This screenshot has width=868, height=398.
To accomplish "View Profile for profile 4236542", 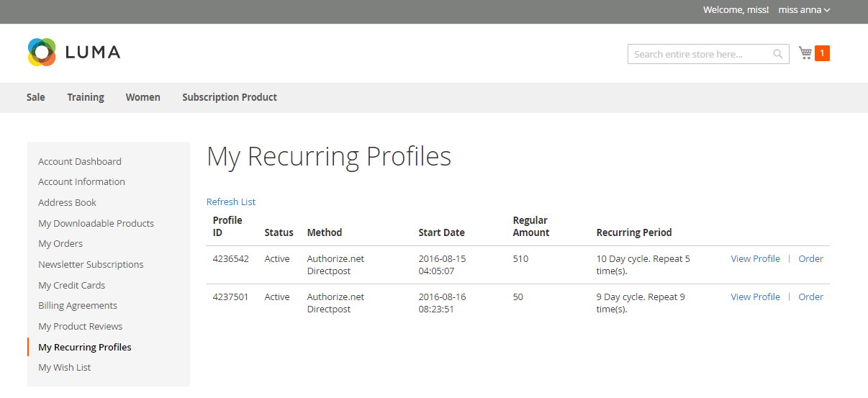I will (x=755, y=258).
